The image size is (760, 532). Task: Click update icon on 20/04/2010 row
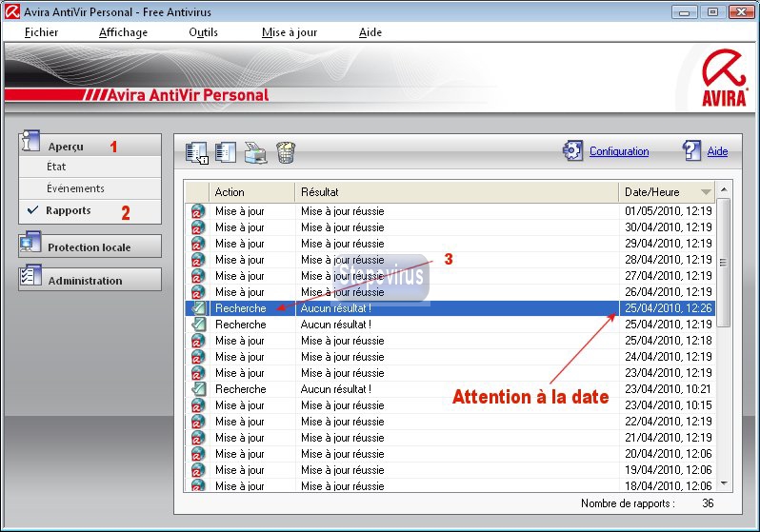[x=198, y=454]
